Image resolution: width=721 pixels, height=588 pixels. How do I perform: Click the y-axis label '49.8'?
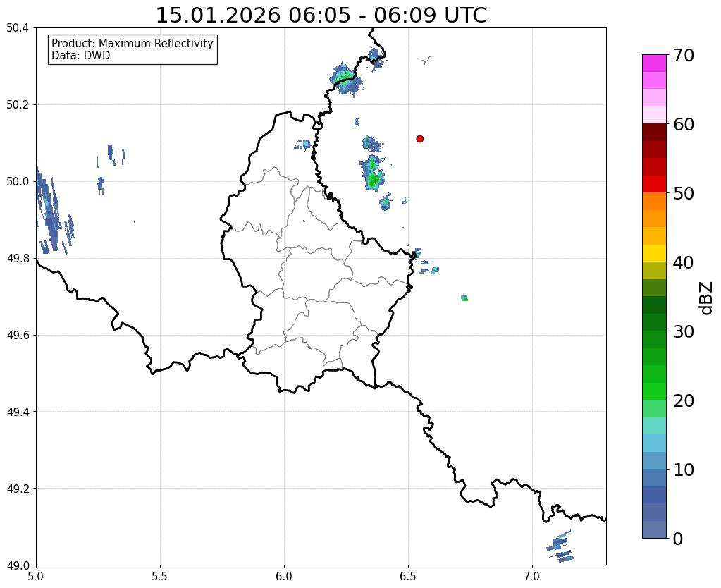pos(18,259)
